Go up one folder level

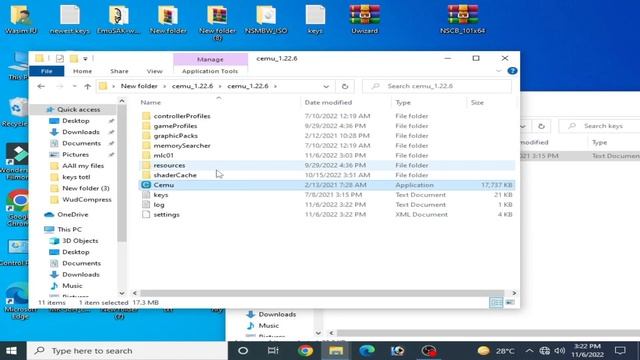87,86
